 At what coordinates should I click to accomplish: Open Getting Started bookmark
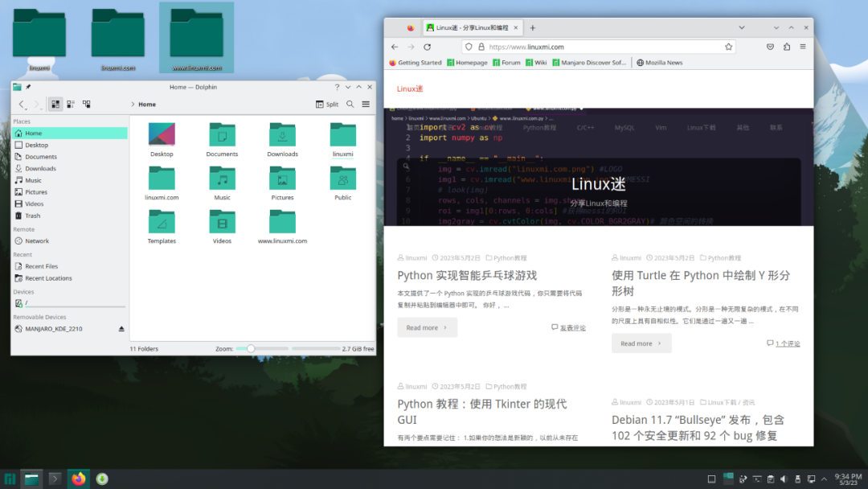point(416,63)
